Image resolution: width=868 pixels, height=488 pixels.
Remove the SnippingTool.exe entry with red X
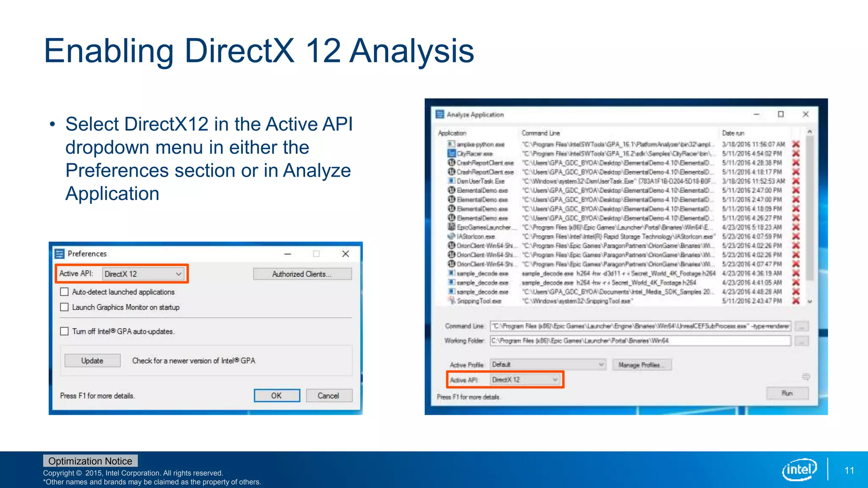click(796, 301)
